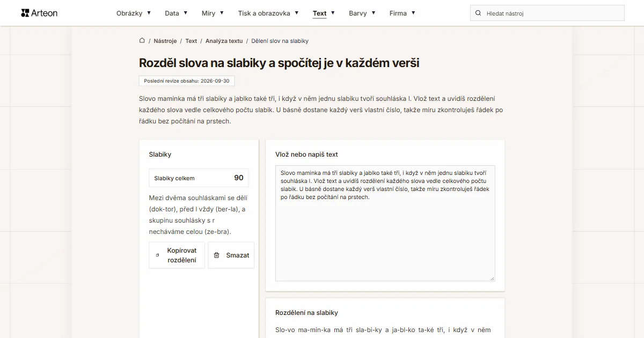Image resolution: width=644 pixels, height=338 pixels.
Task: Expand the Barvy menu arrow
Action: (374, 13)
